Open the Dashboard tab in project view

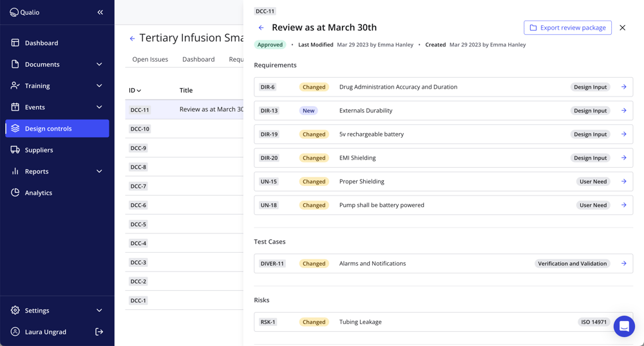pyautogui.click(x=198, y=59)
